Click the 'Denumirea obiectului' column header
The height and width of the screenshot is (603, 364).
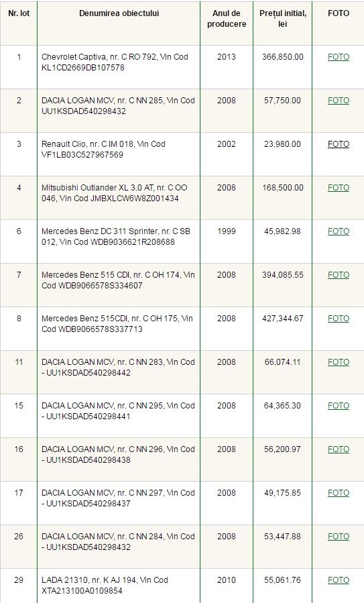coord(119,13)
